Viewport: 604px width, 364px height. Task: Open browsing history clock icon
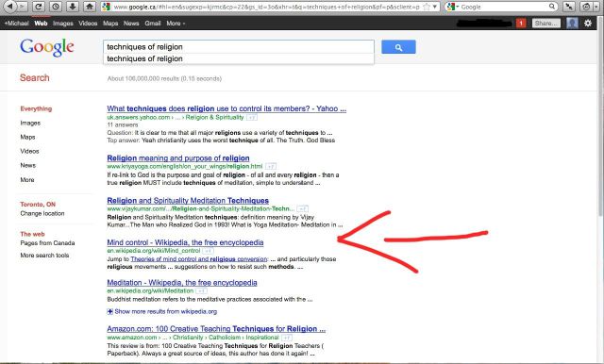pyautogui.click(x=55, y=7)
